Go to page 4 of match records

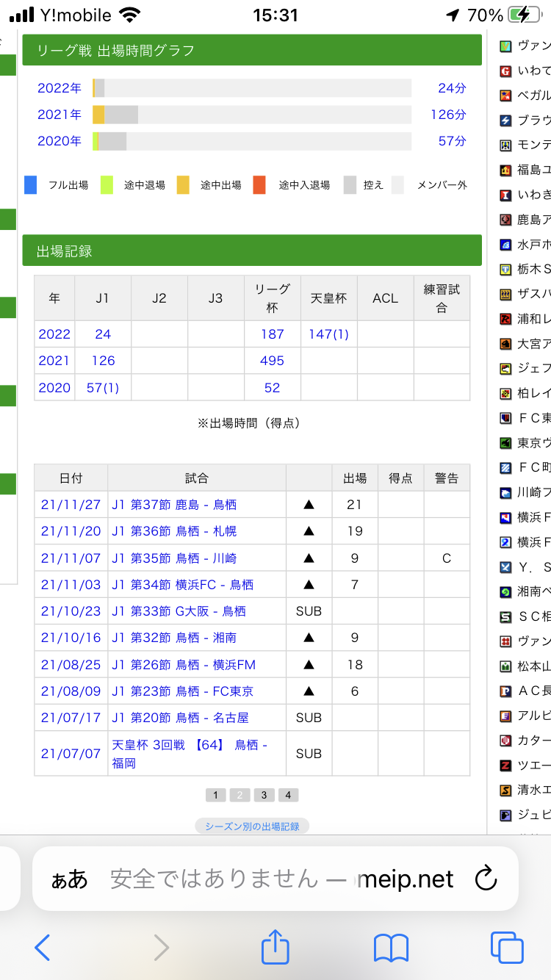pos(288,795)
